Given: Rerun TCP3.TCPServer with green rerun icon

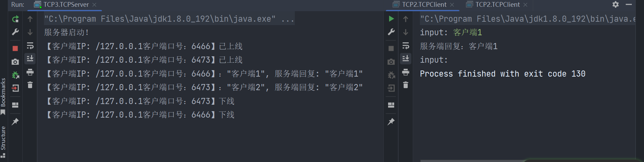Looking at the screenshot, I should pos(15,19).
